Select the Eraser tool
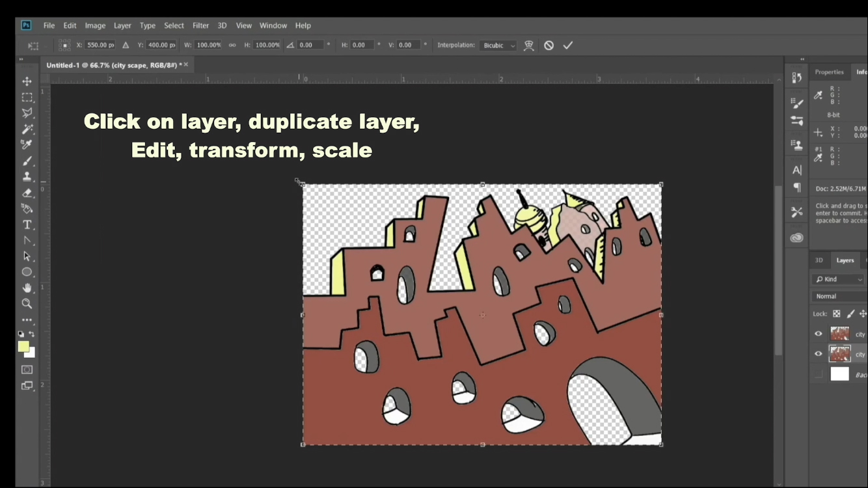868x488 pixels. tap(27, 193)
